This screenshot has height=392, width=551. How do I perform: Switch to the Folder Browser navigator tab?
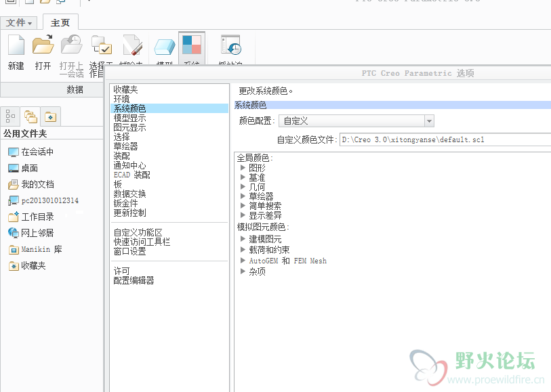point(30,116)
